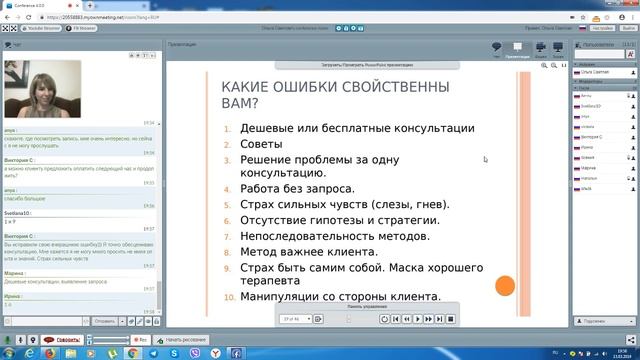Screen dimensions: 640x360
Task: Open the screen sharing monitor icon
Action: coord(558,49)
